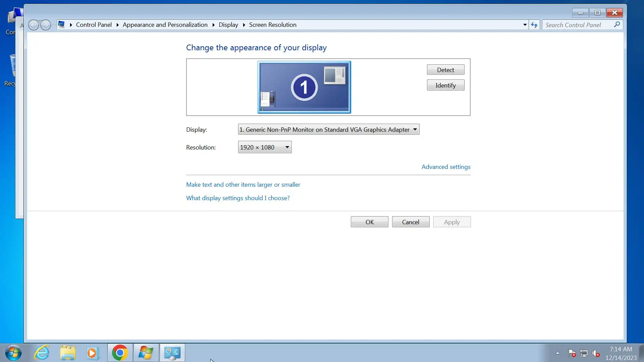Viewport: 644px width, 362px height.
Task: Expand the Resolution dropdown
Action: tap(265, 147)
